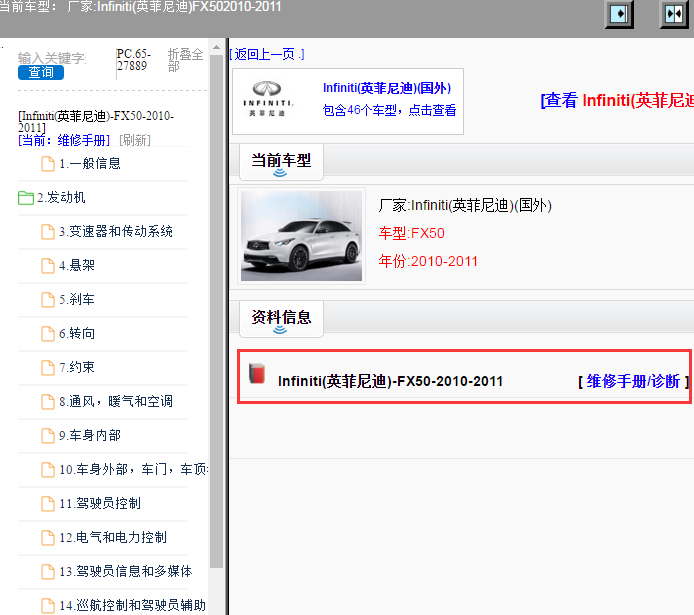The height and width of the screenshot is (615, 694).
Task: Open 13.驾驶员信息和多媒体 section
Action: click(x=126, y=571)
